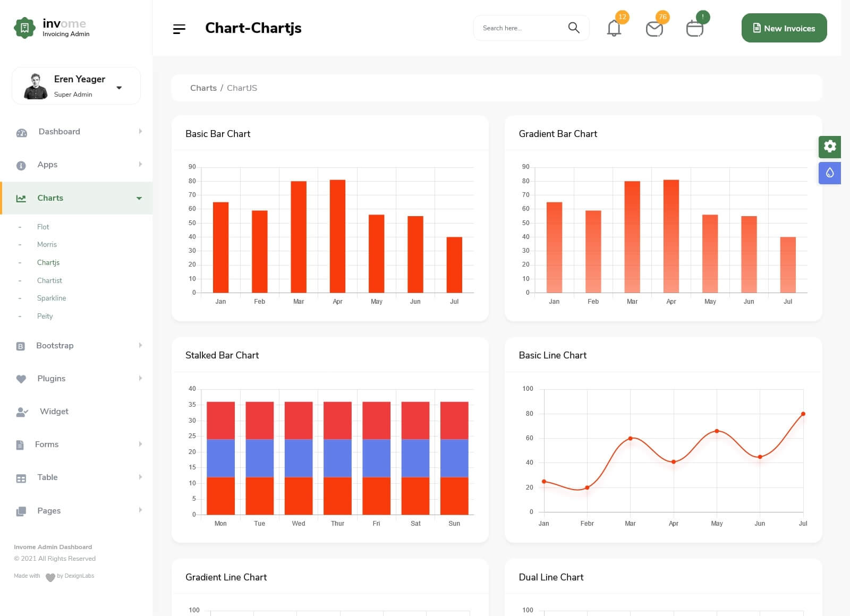Open the notifications bell icon
850x616 pixels.
tap(614, 28)
